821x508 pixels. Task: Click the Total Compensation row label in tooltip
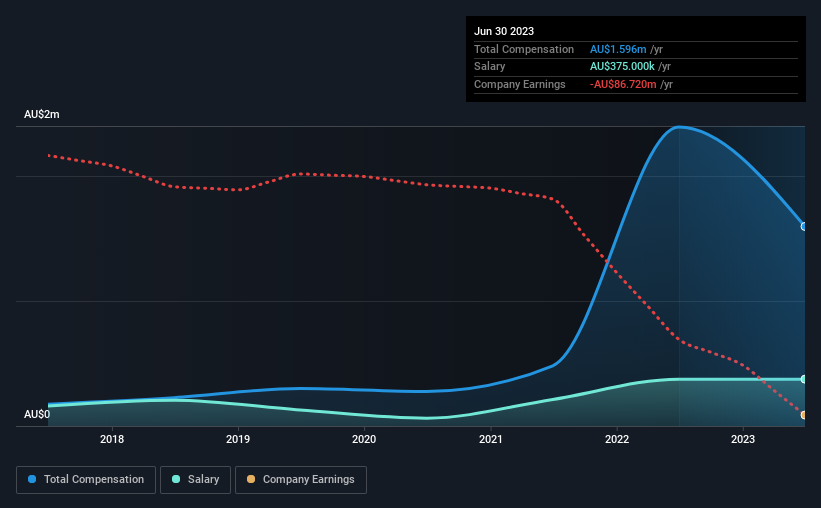[524, 49]
